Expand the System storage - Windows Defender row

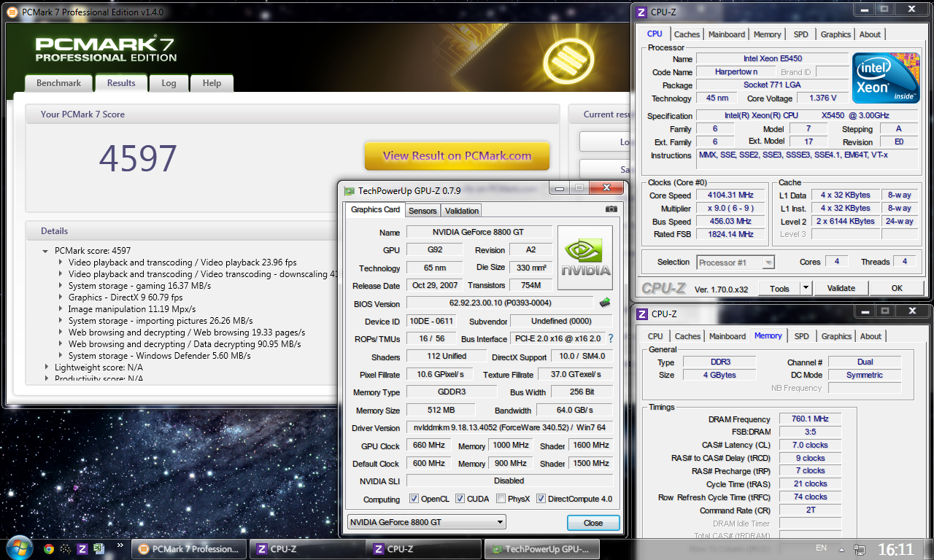click(61, 356)
